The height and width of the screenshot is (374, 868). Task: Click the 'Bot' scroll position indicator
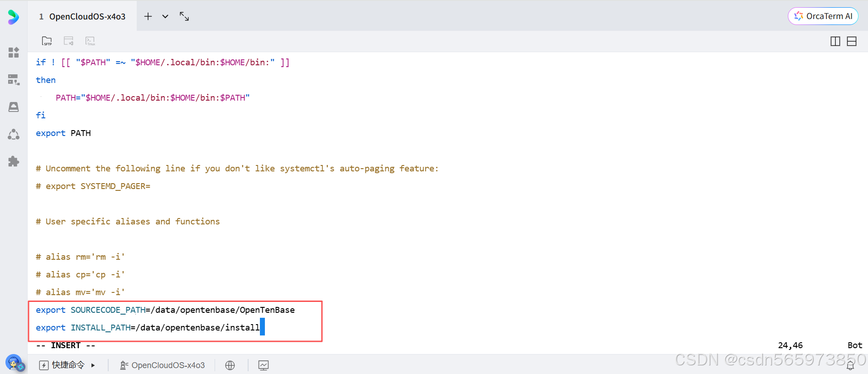click(855, 345)
